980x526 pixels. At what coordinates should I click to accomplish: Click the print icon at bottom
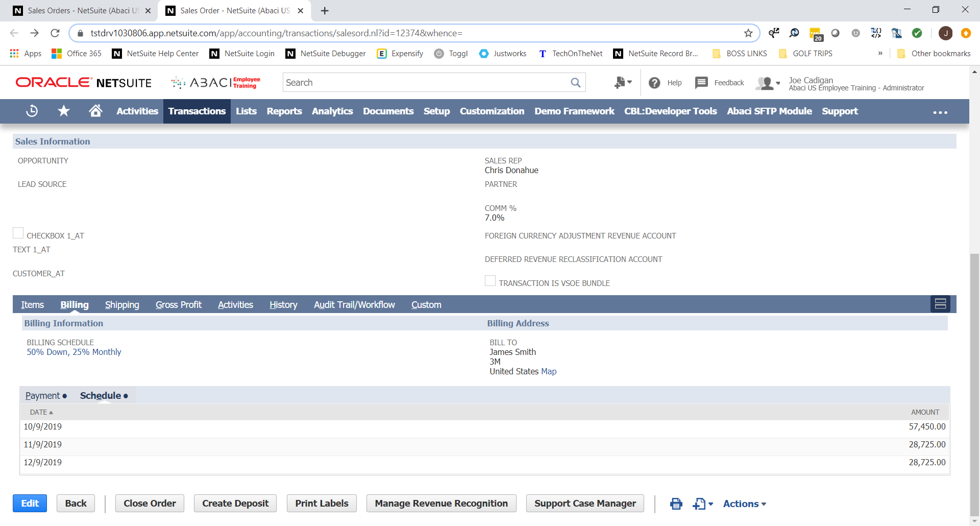[676, 504]
